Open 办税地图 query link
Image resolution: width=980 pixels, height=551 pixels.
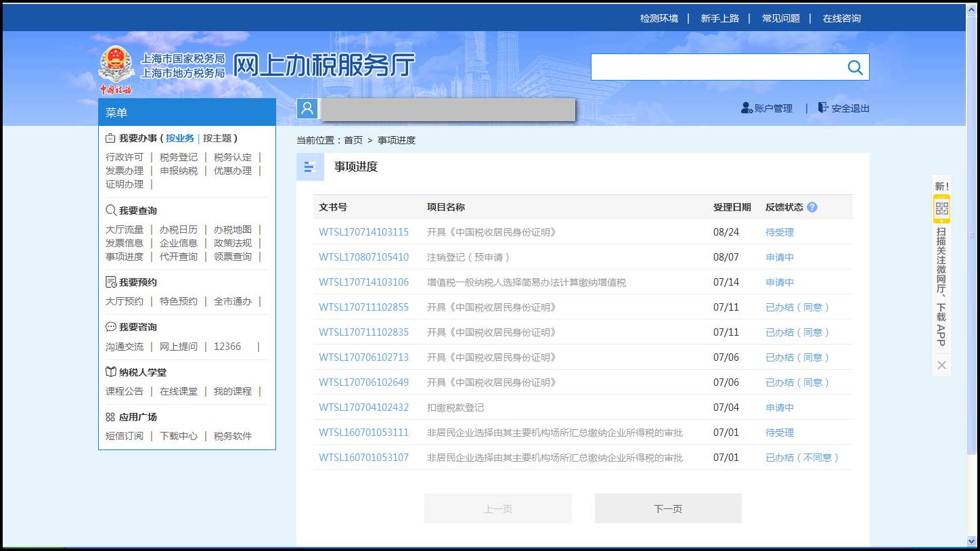[x=233, y=229]
